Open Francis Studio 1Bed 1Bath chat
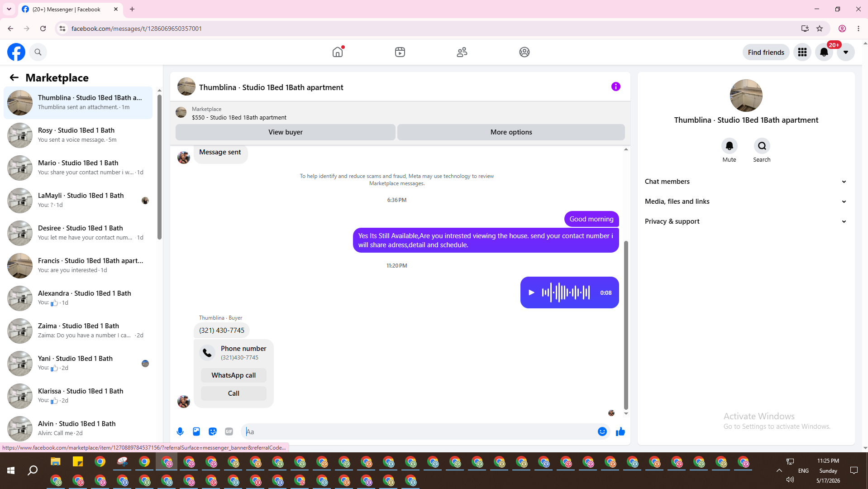 78,265
